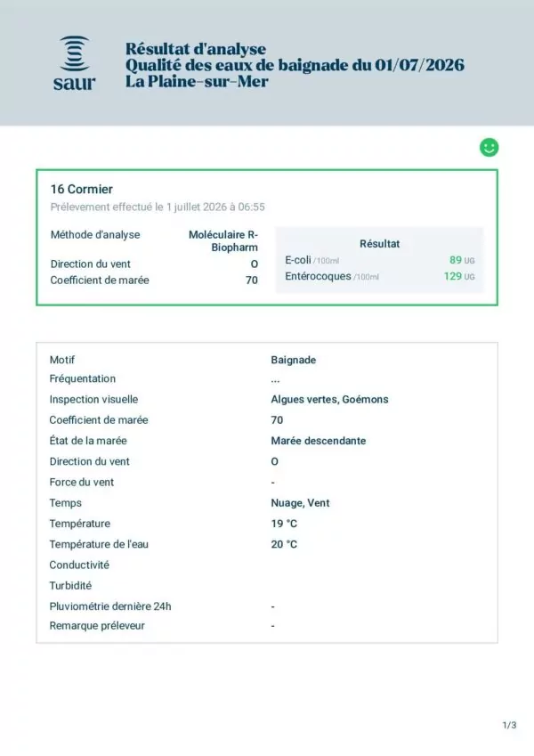The height and width of the screenshot is (756, 534).
Task: Select "Algues vertes, Goémons" value
Action: [329, 399]
